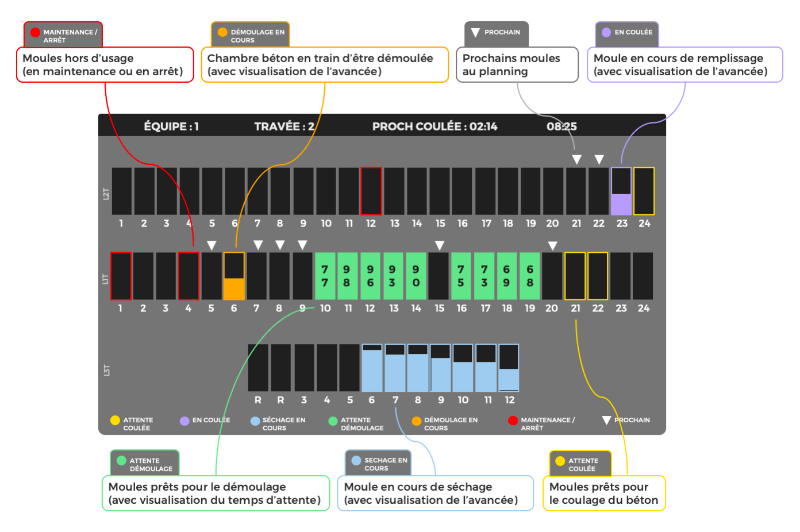800x532 pixels.
Task: Click the ÉQUIPE : 1 header label
Action: point(171,126)
